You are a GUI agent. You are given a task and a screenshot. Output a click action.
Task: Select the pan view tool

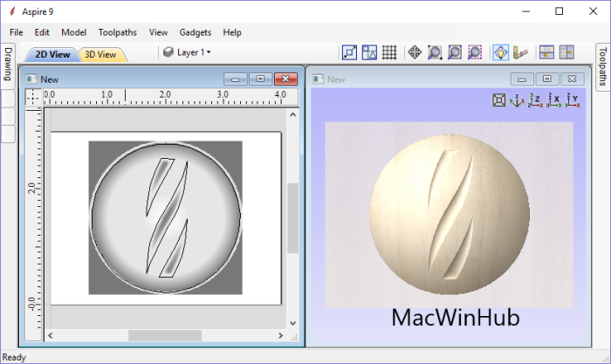(x=415, y=52)
